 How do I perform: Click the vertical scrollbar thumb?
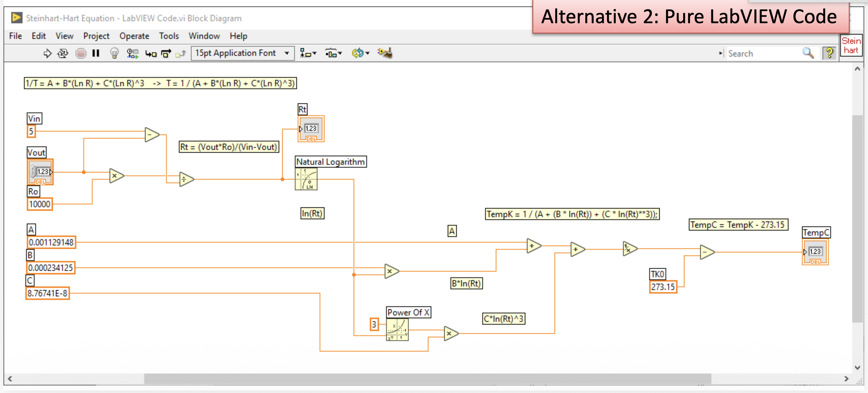(x=857, y=219)
